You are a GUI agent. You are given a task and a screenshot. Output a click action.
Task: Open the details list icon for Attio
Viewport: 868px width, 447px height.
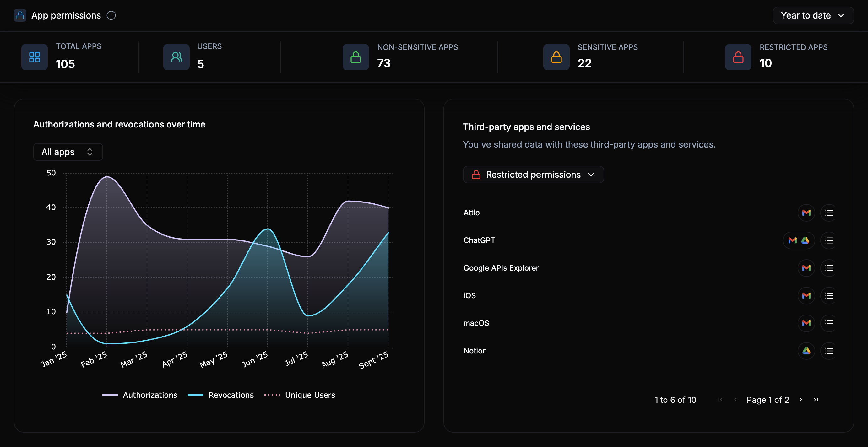[828, 213]
